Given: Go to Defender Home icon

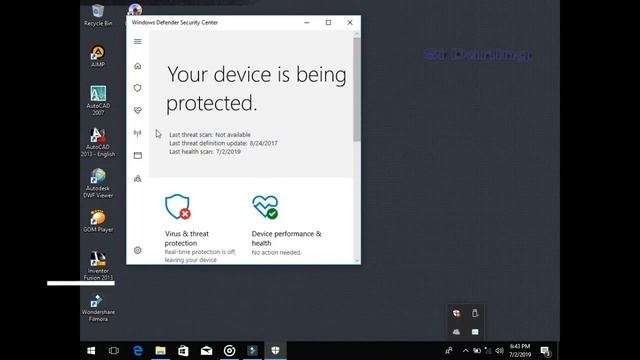Looking at the screenshot, I should coord(138,66).
